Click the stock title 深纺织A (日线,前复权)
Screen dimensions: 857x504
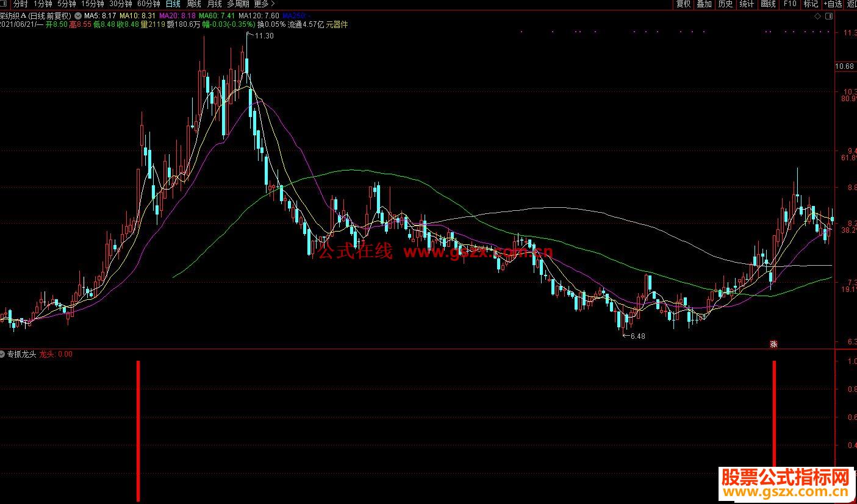click(x=35, y=15)
